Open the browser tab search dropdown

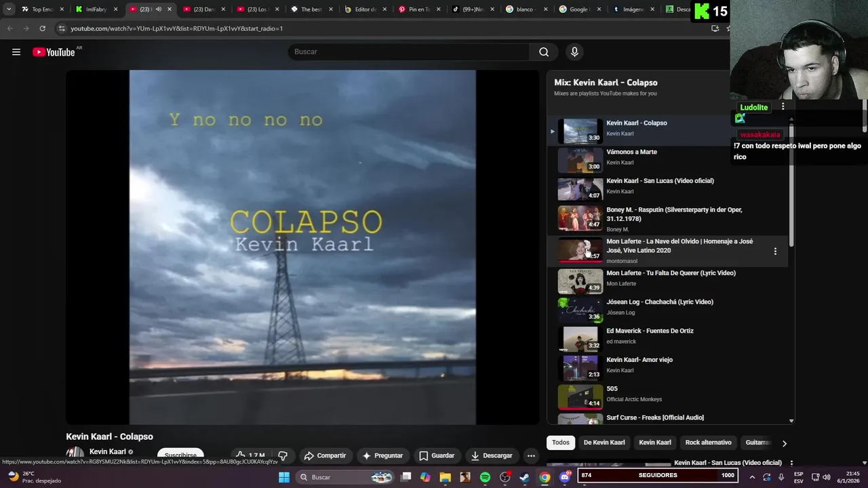[x=9, y=9]
